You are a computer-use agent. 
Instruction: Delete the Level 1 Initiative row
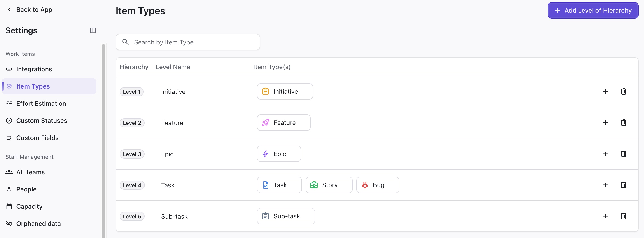(623, 91)
